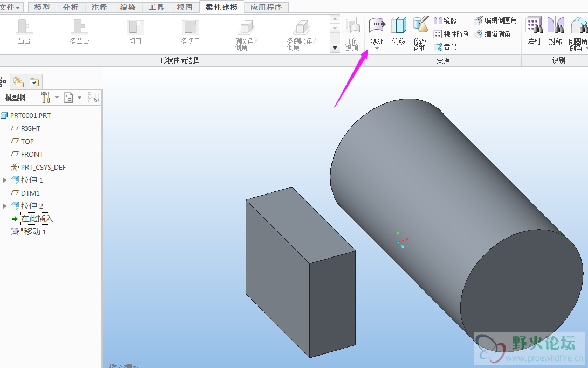This screenshot has height=368, width=588.
Task: Select the 移动 1 feature in tree
Action: pyautogui.click(x=29, y=232)
